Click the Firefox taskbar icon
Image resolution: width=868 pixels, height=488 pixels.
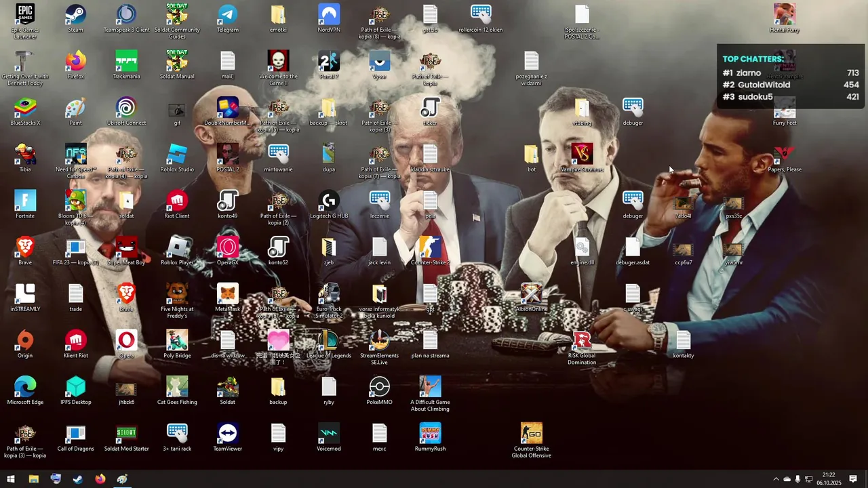[100, 479]
